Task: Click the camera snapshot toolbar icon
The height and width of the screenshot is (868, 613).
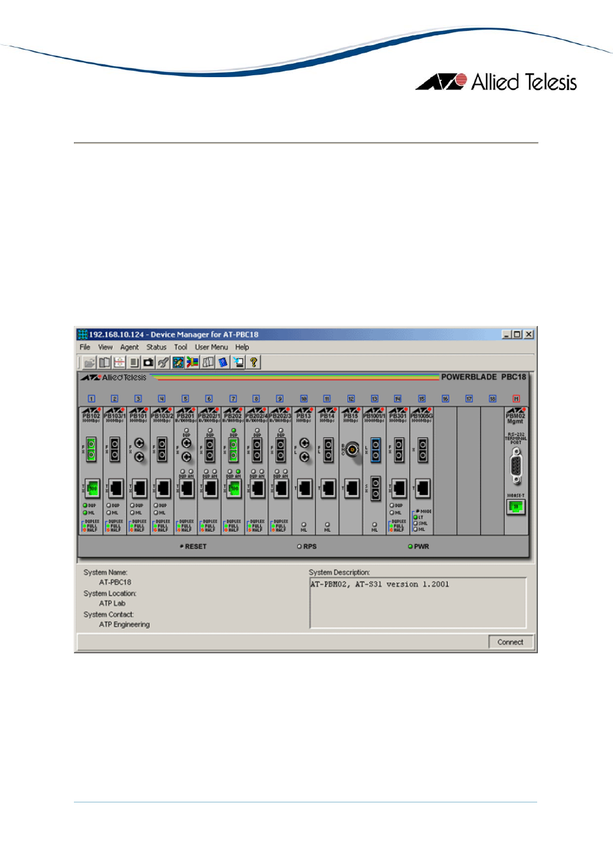Action: pos(148,363)
